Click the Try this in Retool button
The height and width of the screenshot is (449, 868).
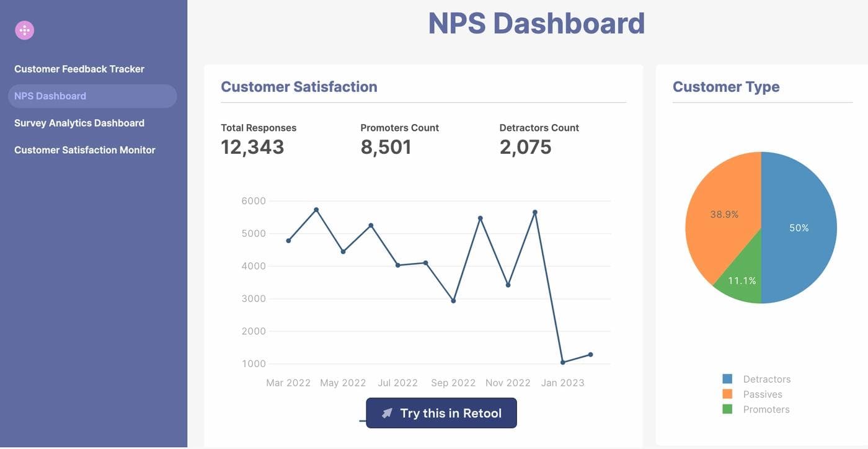click(x=441, y=413)
